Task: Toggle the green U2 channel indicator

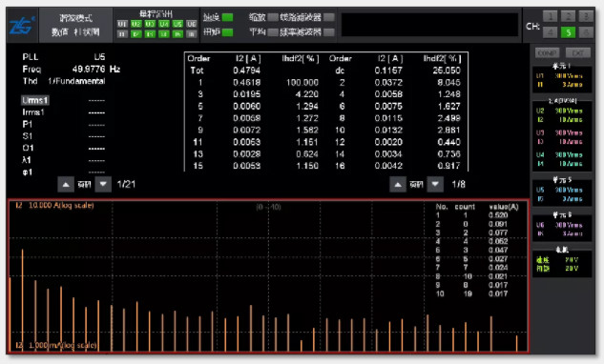Action: (x=136, y=24)
